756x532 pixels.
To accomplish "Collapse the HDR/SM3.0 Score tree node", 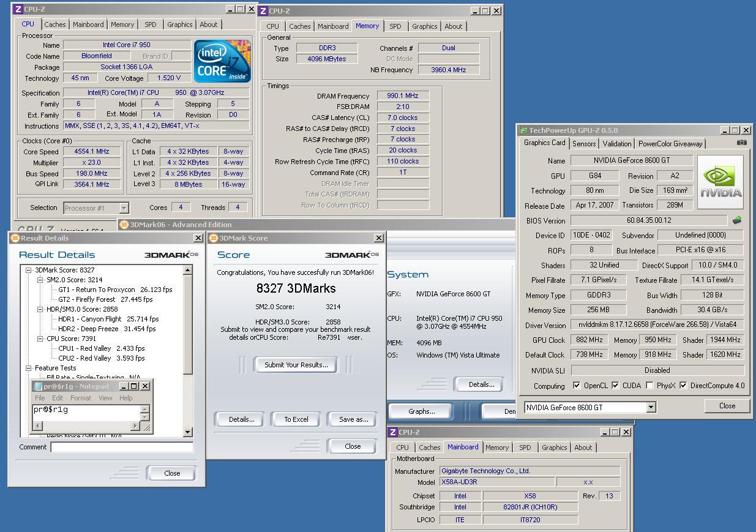I will (40, 309).
